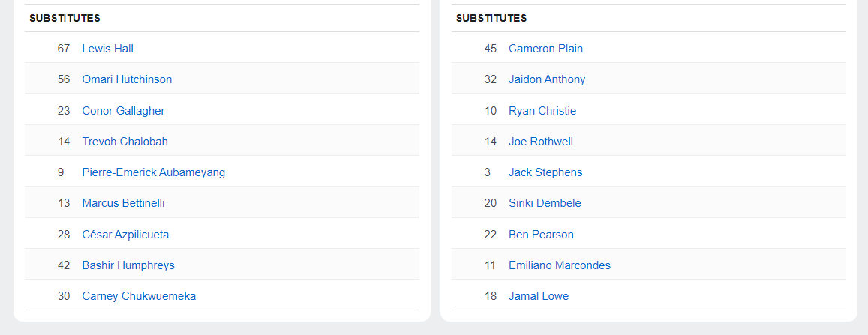
Task: Open Lewis Hall's player page
Action: point(107,49)
